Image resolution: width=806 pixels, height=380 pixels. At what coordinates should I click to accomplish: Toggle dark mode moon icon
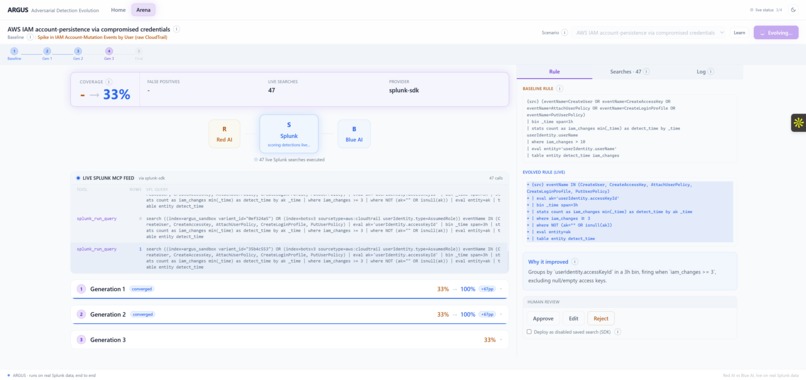click(x=793, y=10)
